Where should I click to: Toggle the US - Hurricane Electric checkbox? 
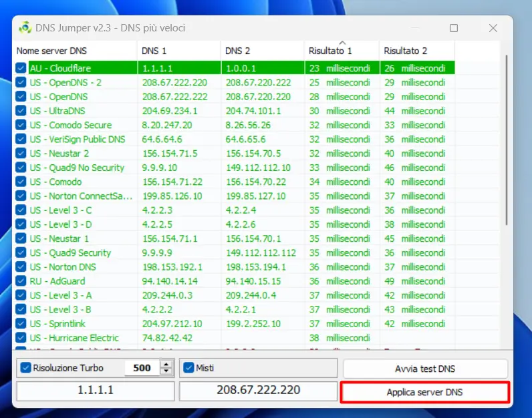(x=21, y=338)
